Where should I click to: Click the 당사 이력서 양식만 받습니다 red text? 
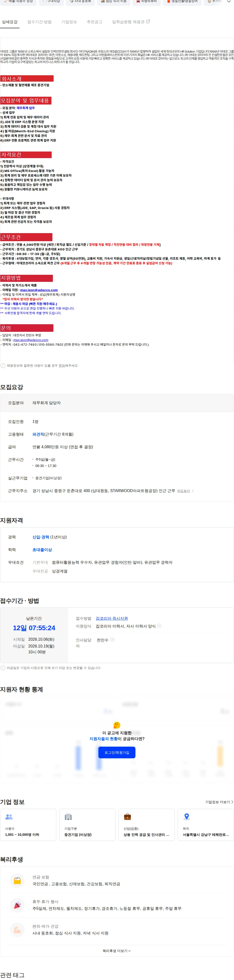(23, 299)
